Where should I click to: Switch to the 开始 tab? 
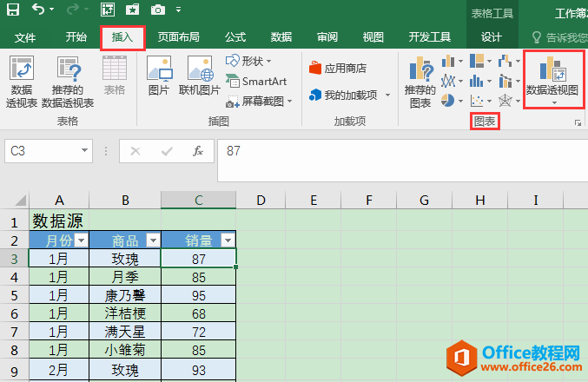pos(76,37)
